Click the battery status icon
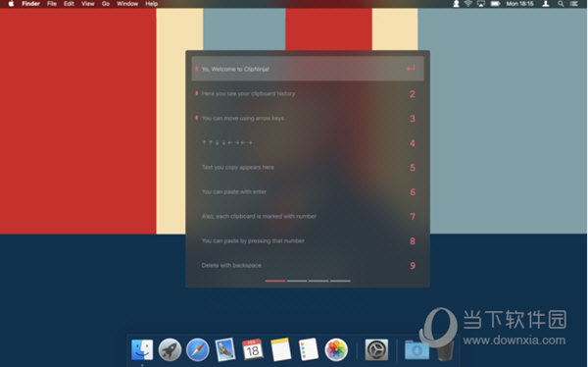588x367 pixels. point(495,4)
